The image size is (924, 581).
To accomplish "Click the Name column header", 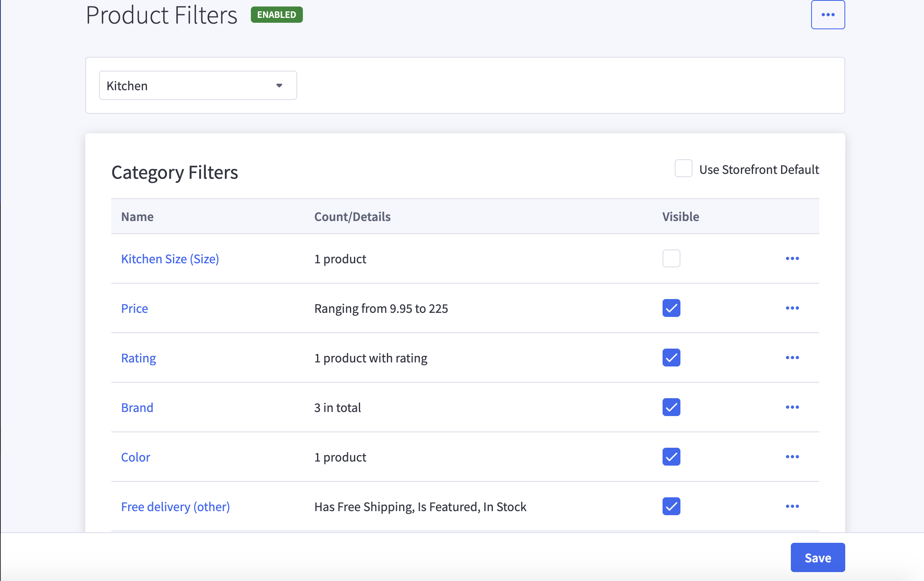I will tap(137, 217).
